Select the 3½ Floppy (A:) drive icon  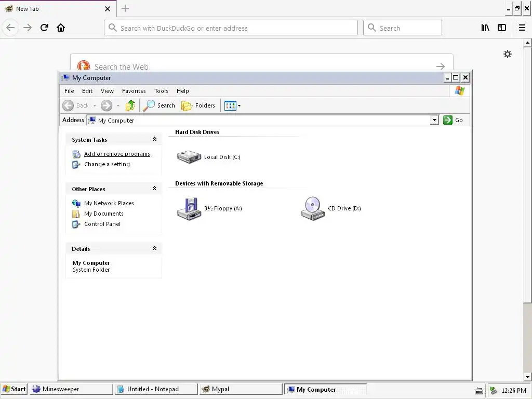(x=189, y=209)
